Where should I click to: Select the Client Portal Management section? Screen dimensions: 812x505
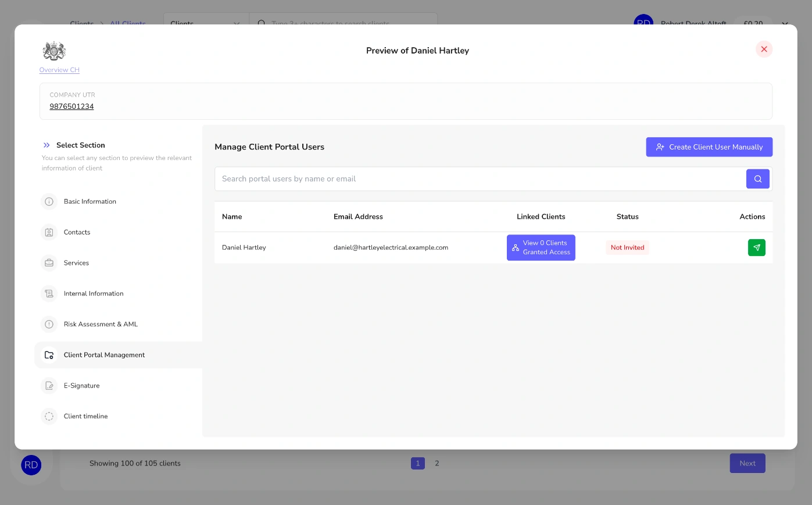119,355
